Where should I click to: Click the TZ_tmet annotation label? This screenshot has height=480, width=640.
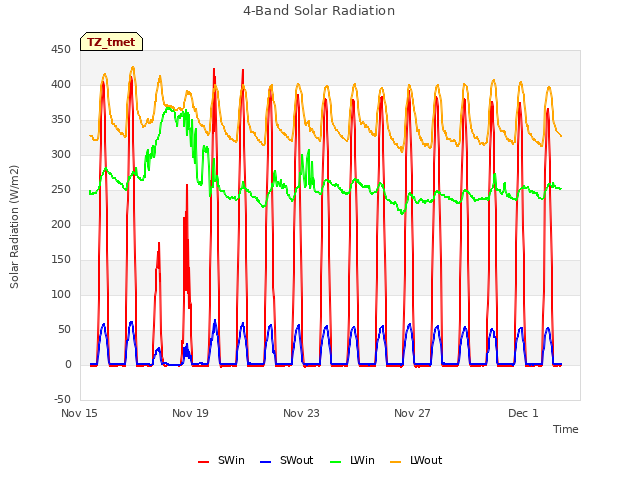[111, 42]
